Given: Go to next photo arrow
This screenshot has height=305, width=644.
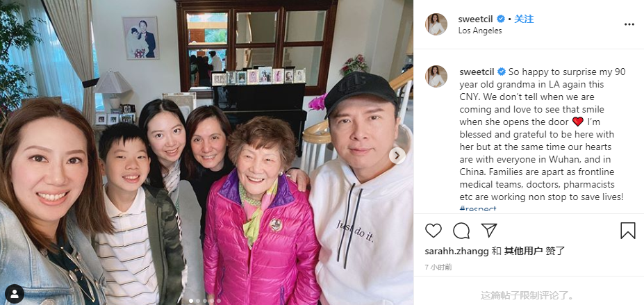Looking at the screenshot, I should point(397,156).
